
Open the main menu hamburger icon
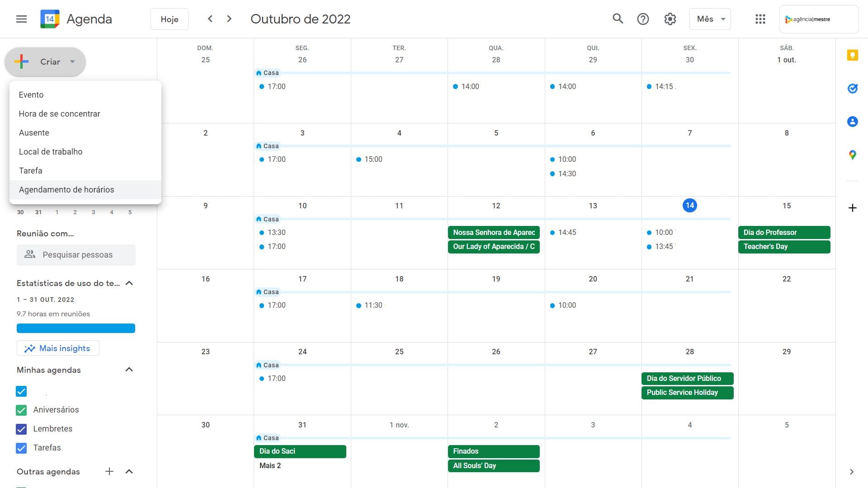[x=21, y=19]
